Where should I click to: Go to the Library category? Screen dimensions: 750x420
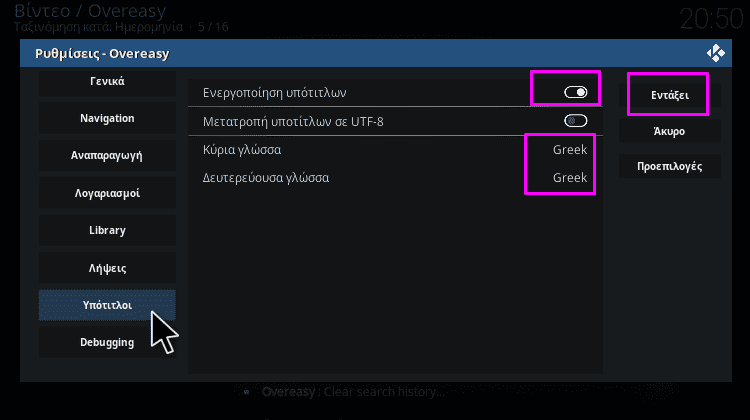tap(107, 230)
